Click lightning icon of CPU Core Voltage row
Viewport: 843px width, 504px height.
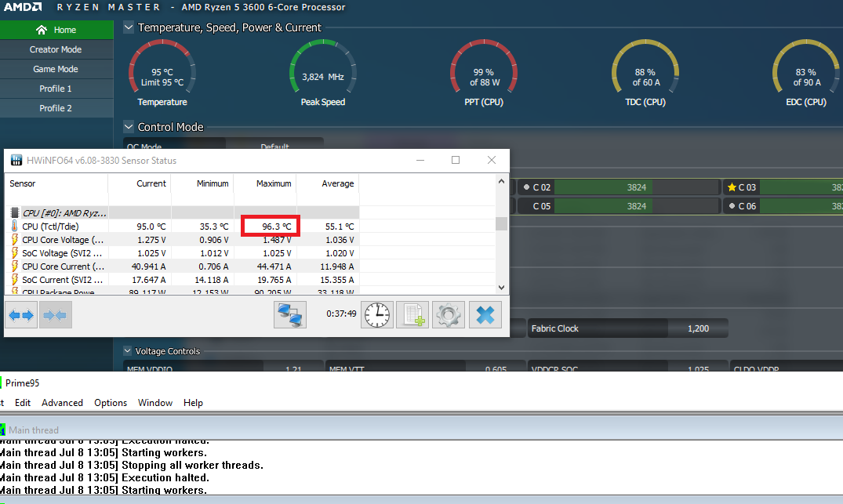point(15,240)
